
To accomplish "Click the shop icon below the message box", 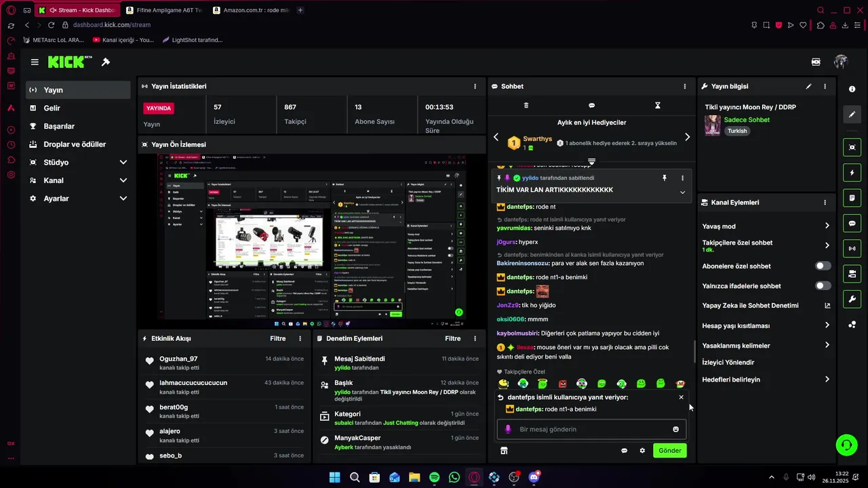I will point(504,451).
